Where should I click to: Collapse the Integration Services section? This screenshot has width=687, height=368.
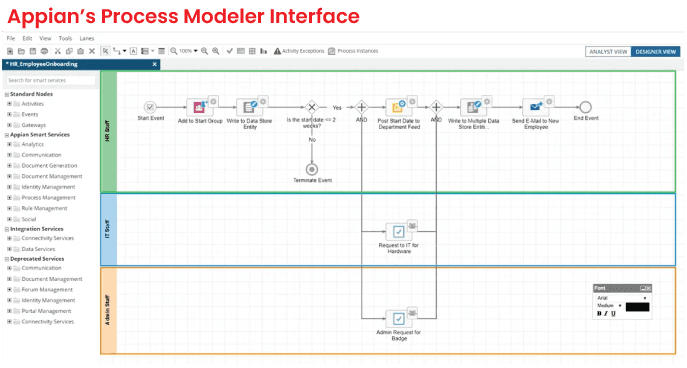click(7, 229)
